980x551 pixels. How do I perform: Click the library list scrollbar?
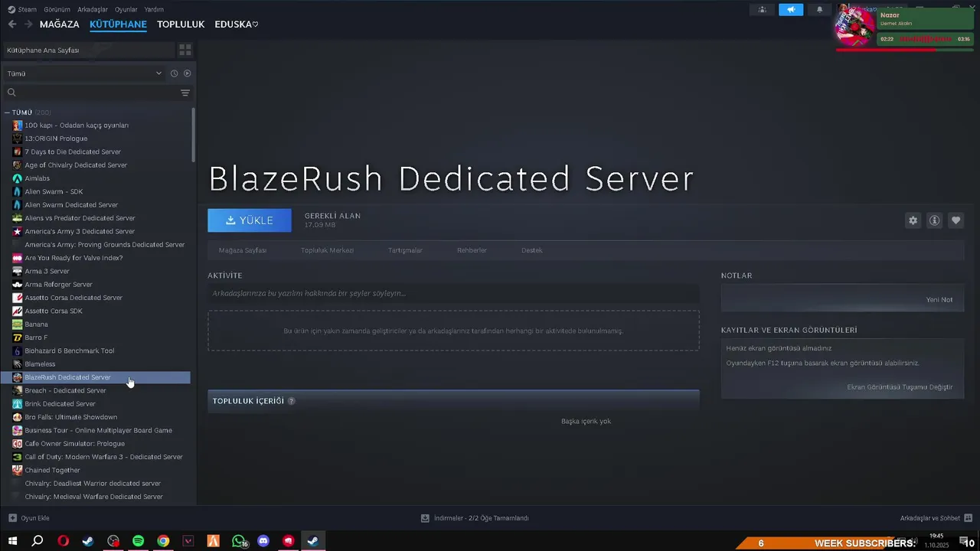(194, 135)
